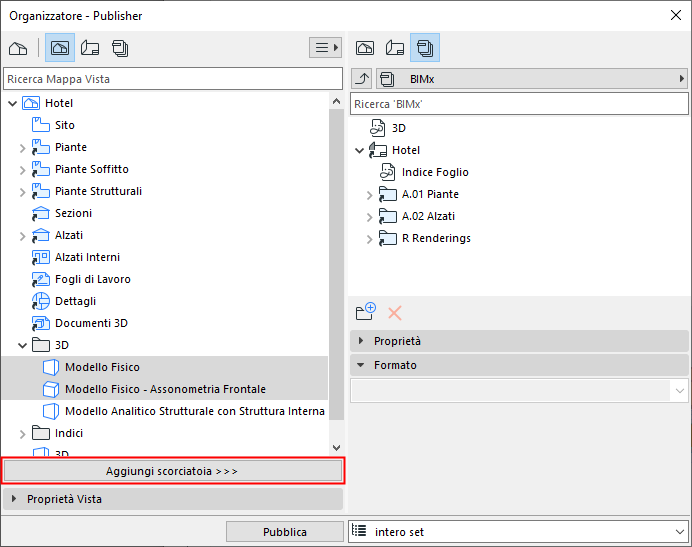Select Piante Strutturali item

(x=98, y=191)
